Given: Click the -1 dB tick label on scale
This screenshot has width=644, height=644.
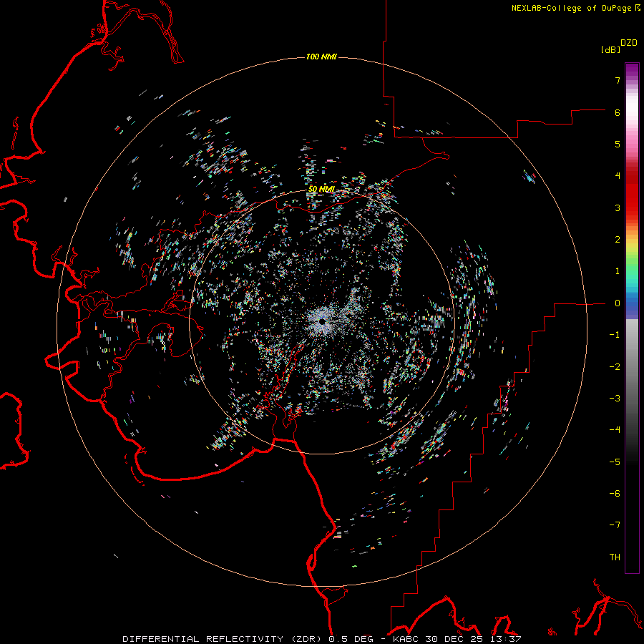Looking at the screenshot, I should tap(615, 335).
